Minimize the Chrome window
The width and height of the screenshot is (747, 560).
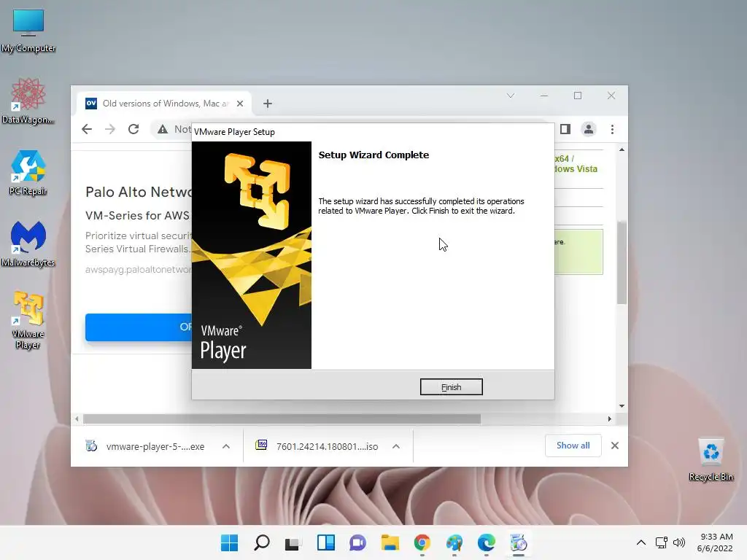(544, 96)
